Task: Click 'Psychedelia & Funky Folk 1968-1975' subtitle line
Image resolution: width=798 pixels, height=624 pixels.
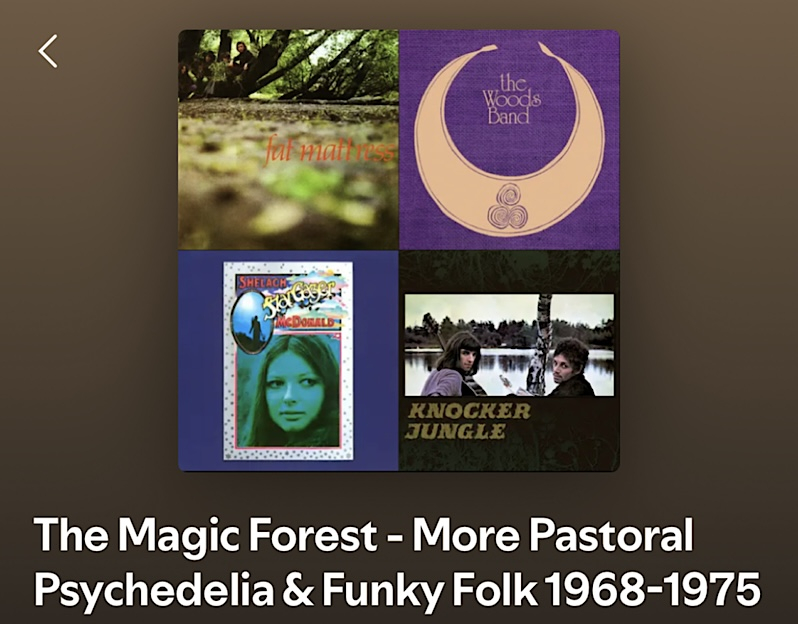Action: [397, 589]
